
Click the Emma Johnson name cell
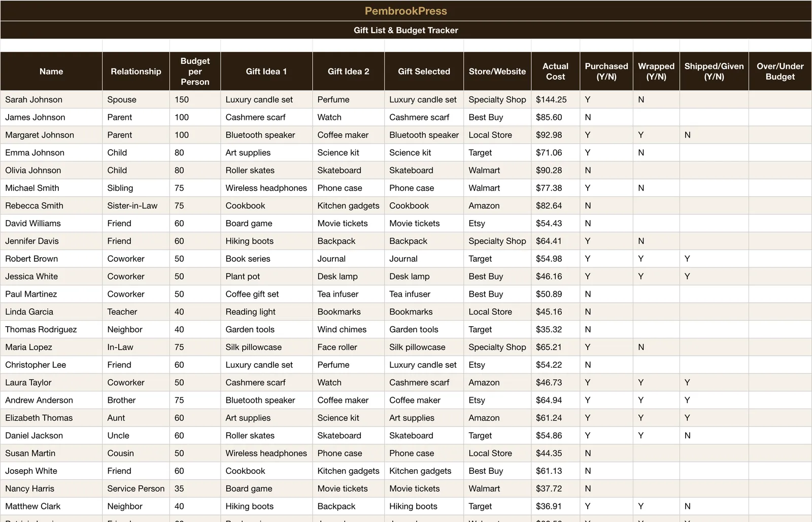point(51,153)
